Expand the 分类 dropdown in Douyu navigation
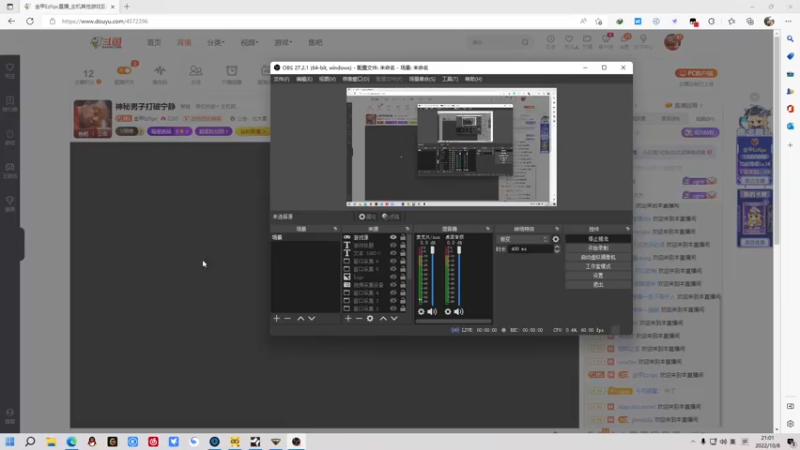 tap(216, 42)
